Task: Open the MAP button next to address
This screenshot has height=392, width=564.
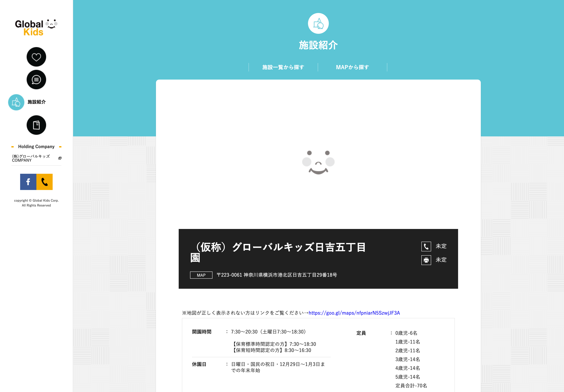Action: point(201,275)
